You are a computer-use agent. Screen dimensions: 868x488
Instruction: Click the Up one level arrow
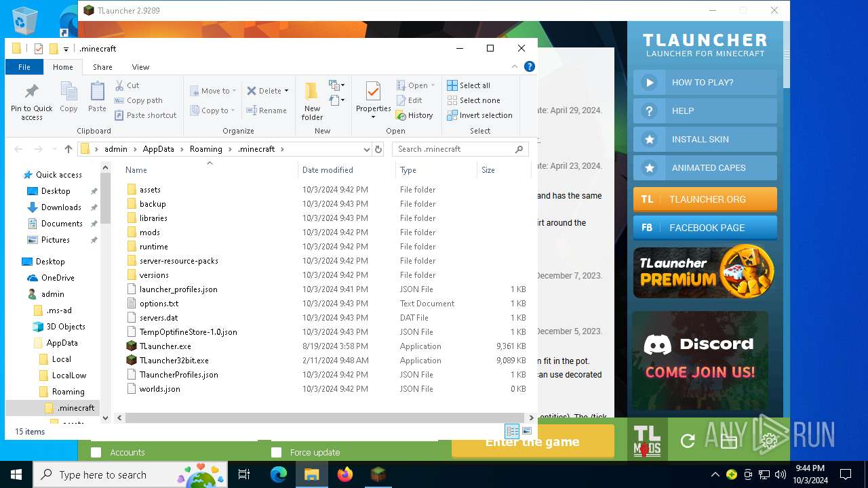pyautogui.click(x=68, y=149)
